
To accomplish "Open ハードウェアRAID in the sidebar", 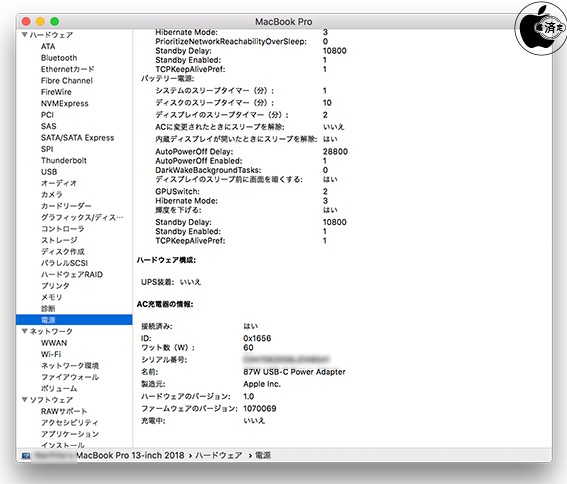I will tap(72, 275).
